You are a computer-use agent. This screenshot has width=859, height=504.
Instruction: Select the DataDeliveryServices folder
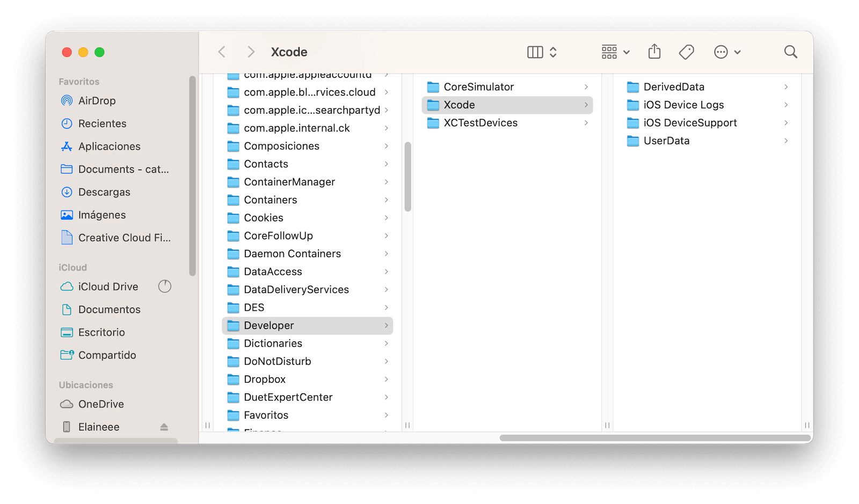(307, 289)
